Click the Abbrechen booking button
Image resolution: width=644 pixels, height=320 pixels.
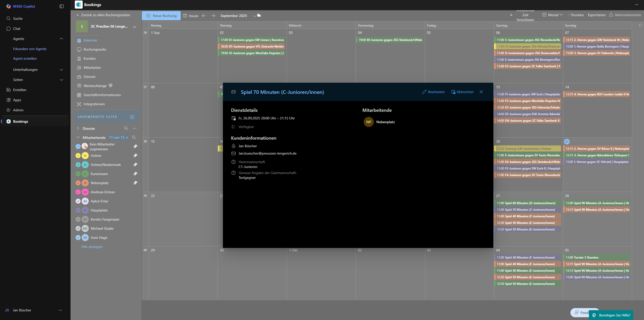(x=462, y=92)
